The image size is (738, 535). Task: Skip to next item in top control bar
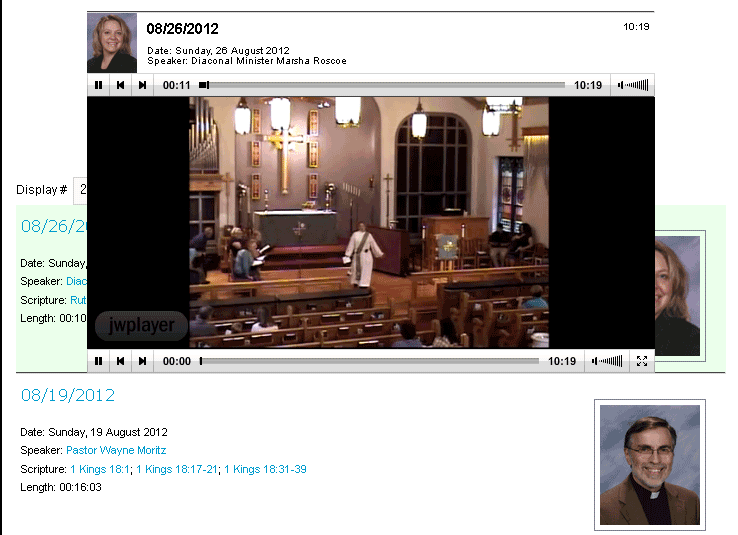[142, 85]
